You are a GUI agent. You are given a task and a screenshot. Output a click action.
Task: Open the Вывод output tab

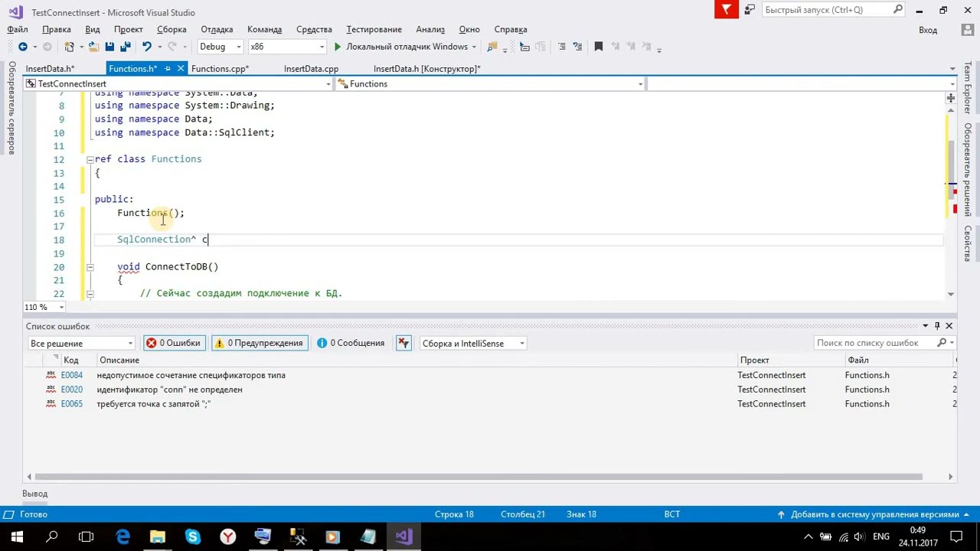pos(34,494)
